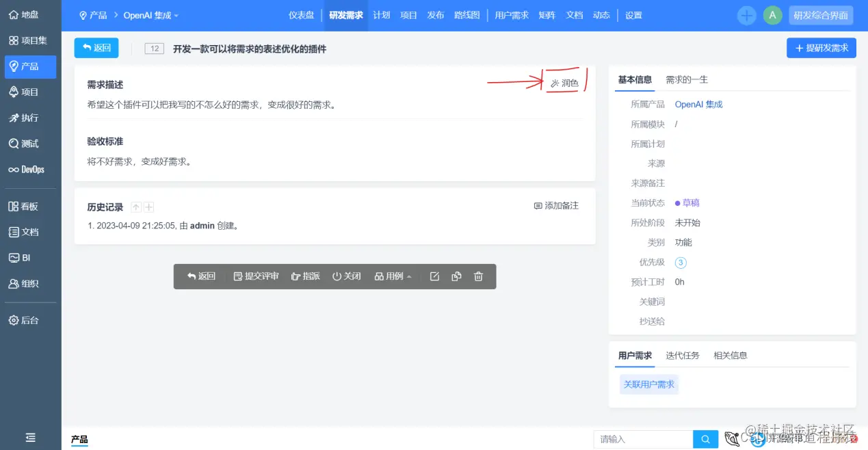Screen dimensions: 868x450
Task: Click the 关联用户需求 button
Action: point(648,384)
